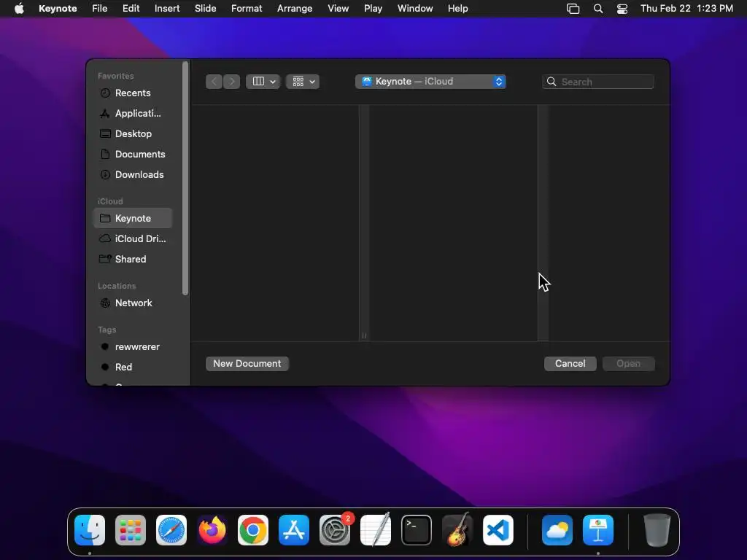
Task: Open Launchpad from the dock
Action: click(x=131, y=530)
